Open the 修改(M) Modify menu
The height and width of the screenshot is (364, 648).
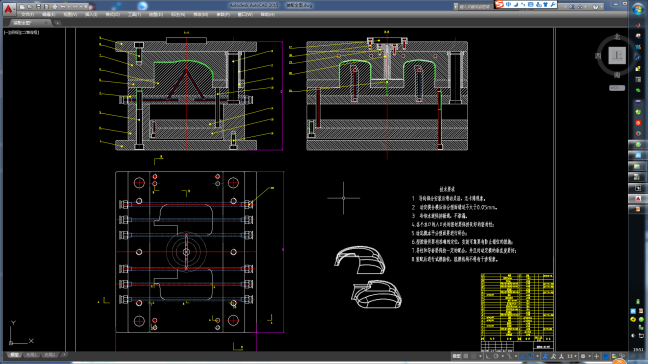pos(200,14)
